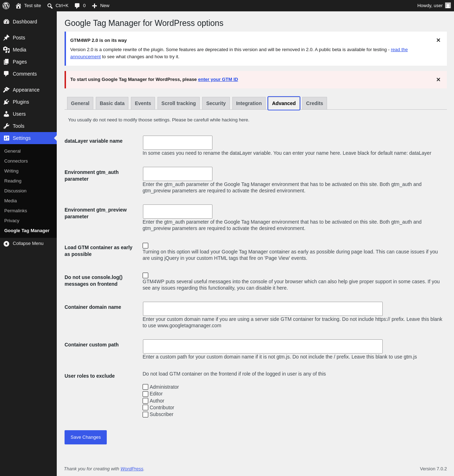The width and height of the screenshot is (454, 476).
Task: Follow the enter your GTM ID link
Action: click(218, 80)
